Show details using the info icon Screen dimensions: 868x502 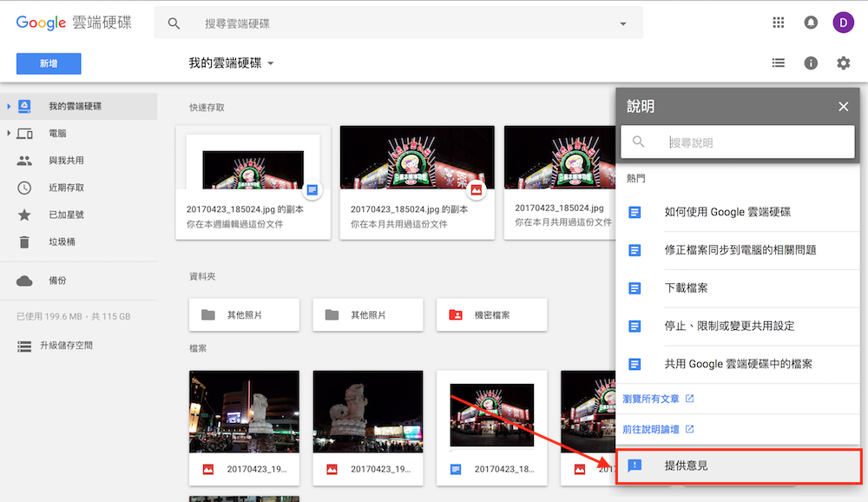811,63
